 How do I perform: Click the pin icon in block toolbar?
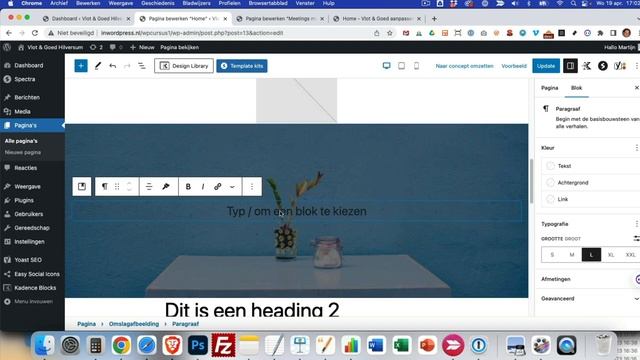[166, 187]
